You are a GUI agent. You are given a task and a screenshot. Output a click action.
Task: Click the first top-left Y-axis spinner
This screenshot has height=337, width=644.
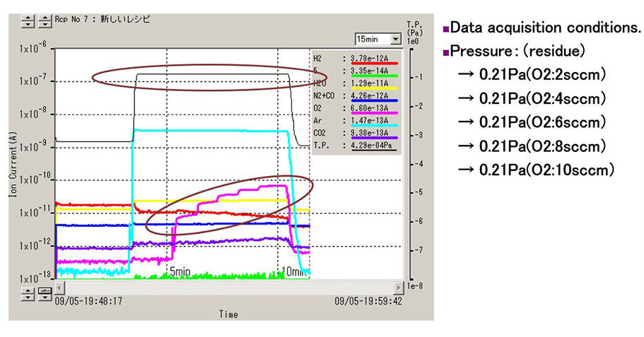[x=28, y=20]
